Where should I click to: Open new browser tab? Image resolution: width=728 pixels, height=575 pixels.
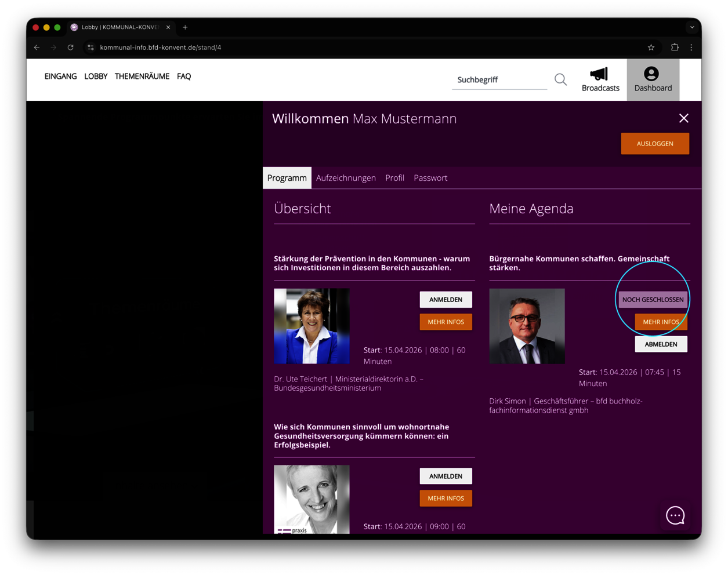tap(185, 27)
